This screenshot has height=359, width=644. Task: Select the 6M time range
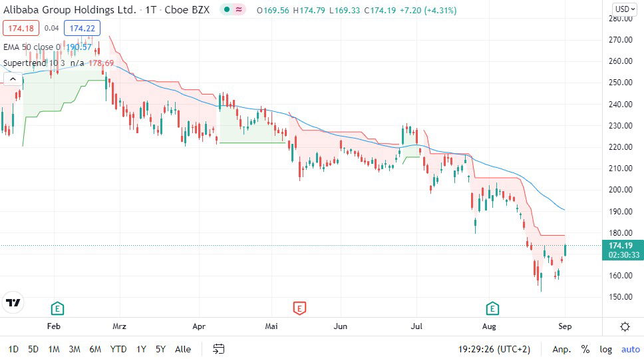point(95,349)
